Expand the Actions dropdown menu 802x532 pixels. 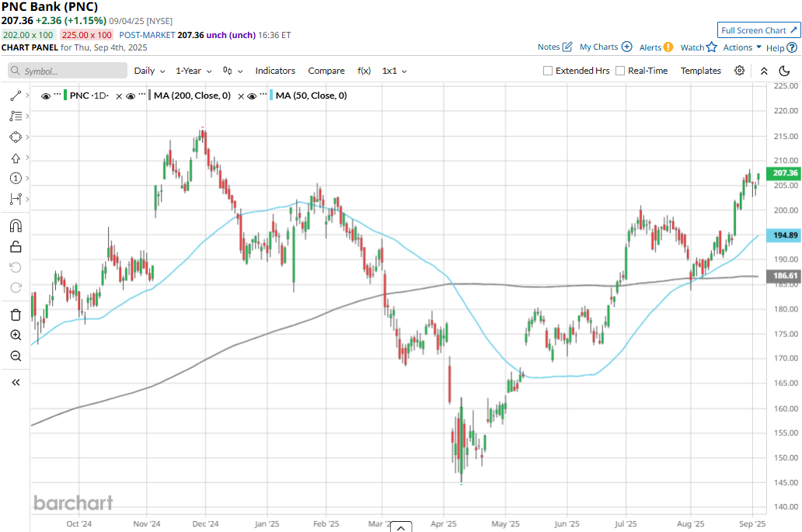pyautogui.click(x=742, y=47)
